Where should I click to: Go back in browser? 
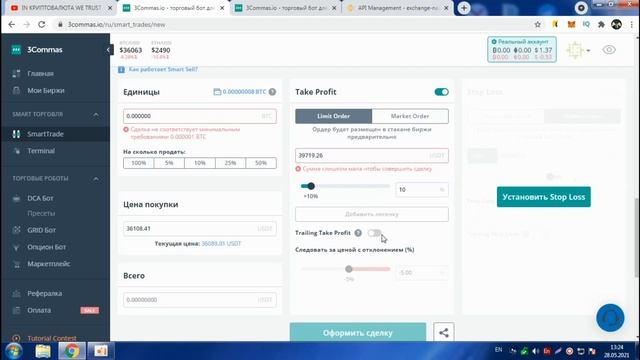(x=11, y=24)
